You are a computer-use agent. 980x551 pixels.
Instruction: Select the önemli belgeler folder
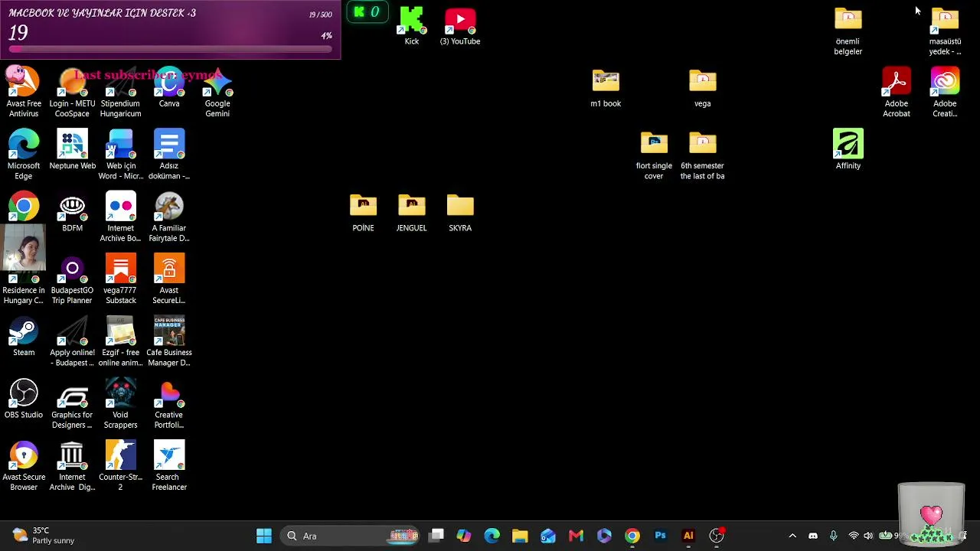click(x=848, y=29)
